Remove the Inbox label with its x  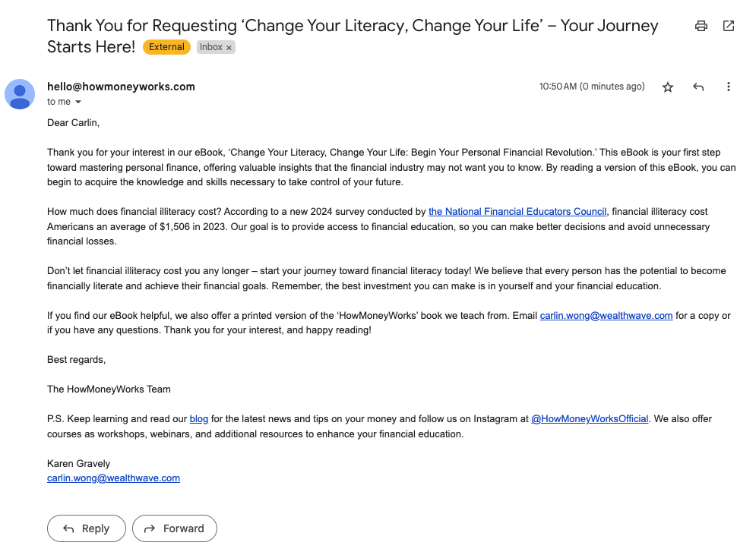pos(229,47)
